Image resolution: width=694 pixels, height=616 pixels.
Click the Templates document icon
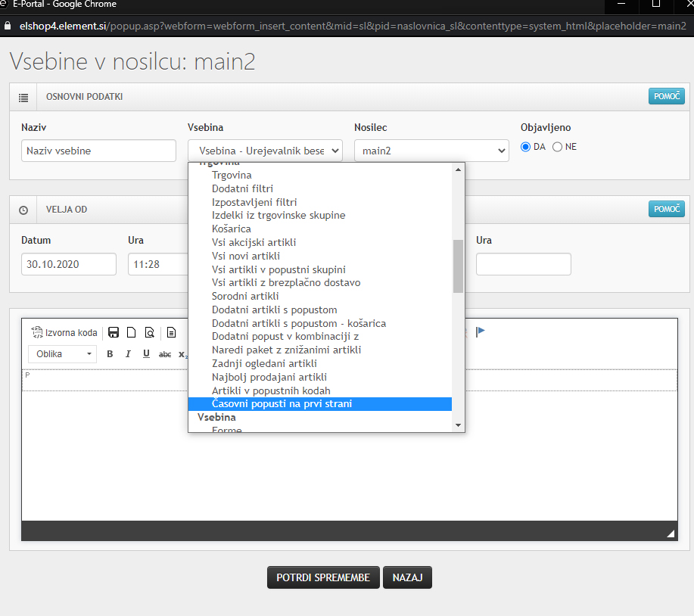171,332
